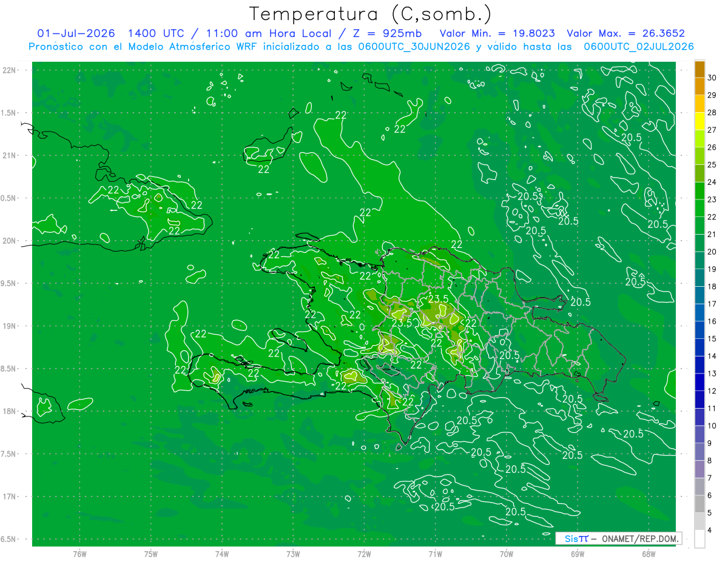Click the '25' value on the color scale

(x=712, y=164)
